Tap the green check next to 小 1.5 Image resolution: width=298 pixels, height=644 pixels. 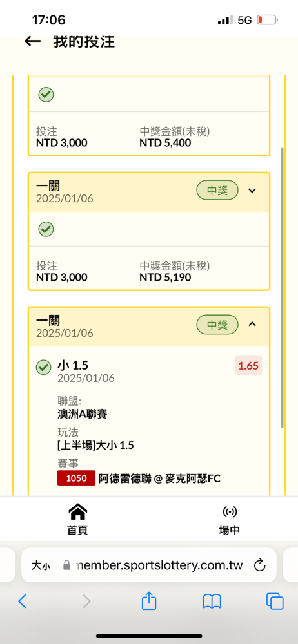pyautogui.click(x=44, y=367)
